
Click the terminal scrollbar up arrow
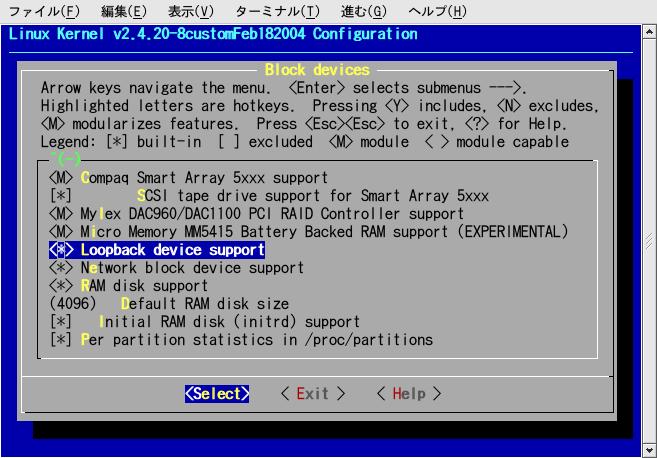pyautogui.click(x=649, y=31)
